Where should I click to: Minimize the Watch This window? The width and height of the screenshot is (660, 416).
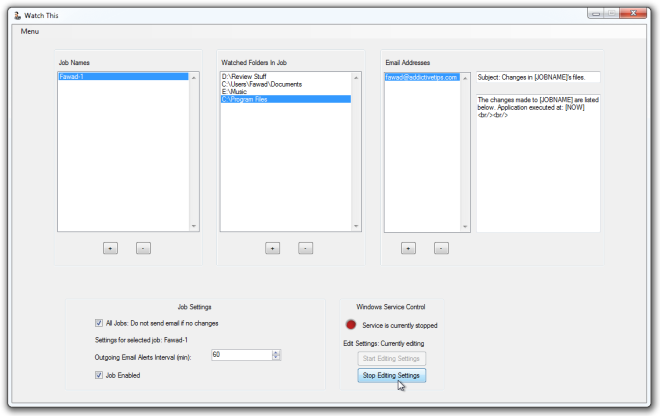(x=596, y=13)
